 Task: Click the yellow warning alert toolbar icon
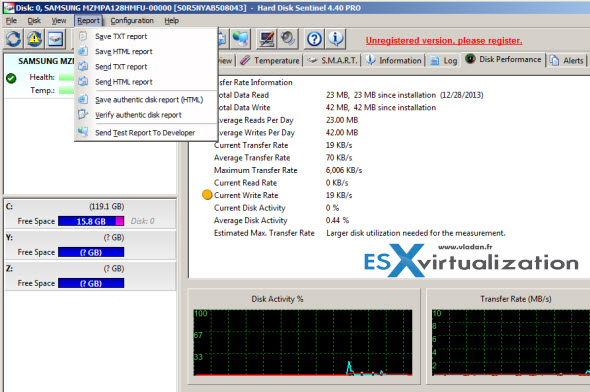[x=35, y=39]
